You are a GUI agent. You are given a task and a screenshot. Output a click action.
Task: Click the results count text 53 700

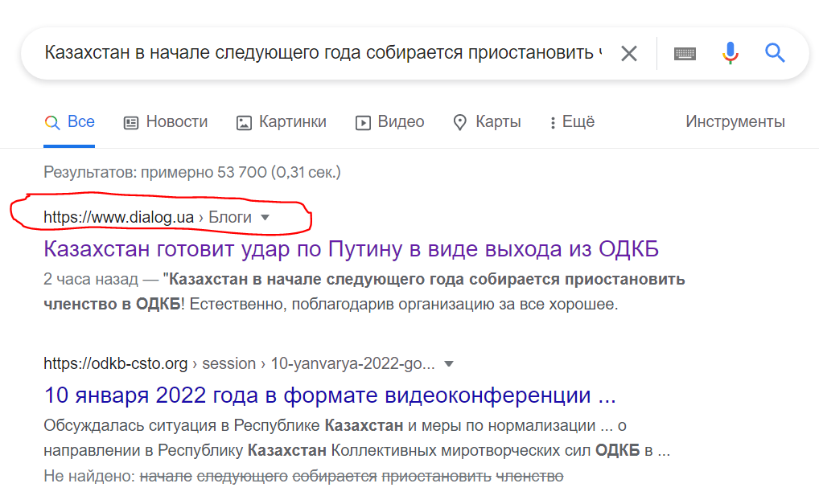pos(191,172)
